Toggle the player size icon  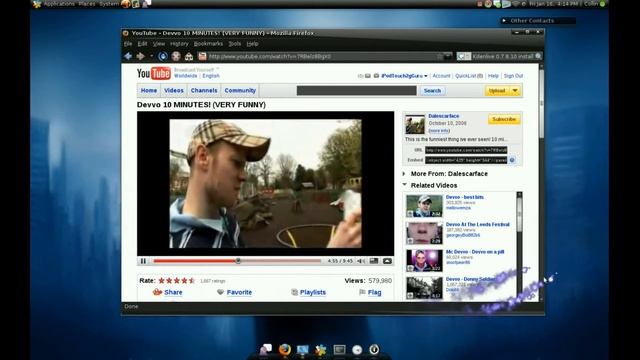374,261
